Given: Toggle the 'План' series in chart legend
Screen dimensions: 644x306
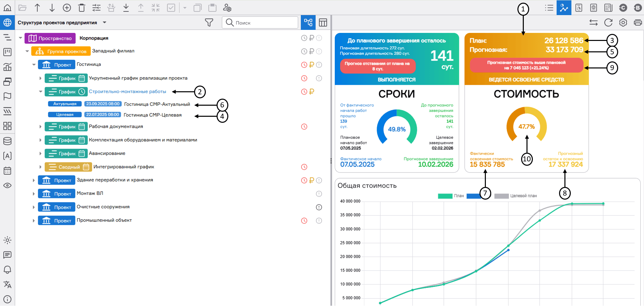Looking at the screenshot, I should pyautogui.click(x=451, y=196).
